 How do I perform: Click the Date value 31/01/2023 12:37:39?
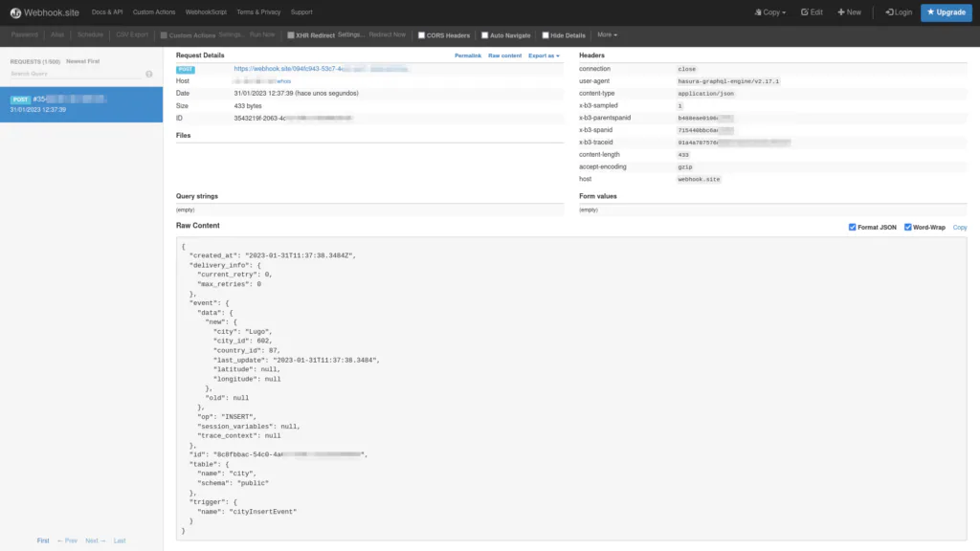point(297,94)
